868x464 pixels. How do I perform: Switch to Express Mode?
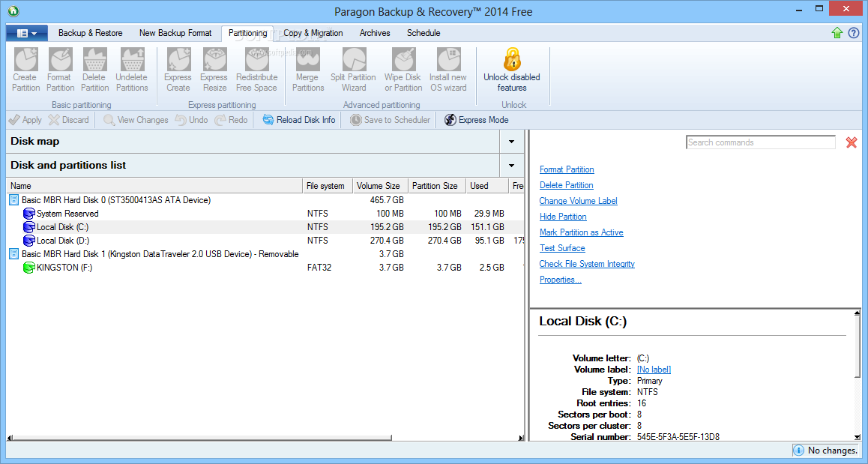tap(477, 120)
